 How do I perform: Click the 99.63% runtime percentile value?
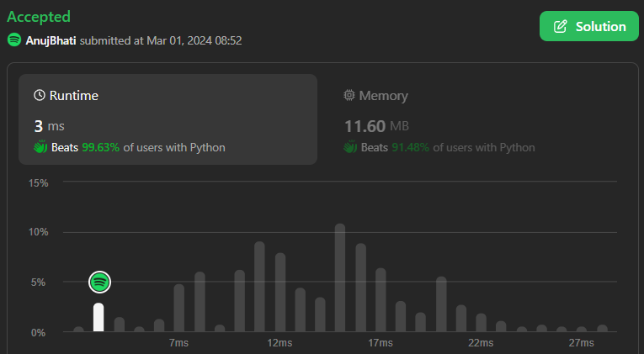pyautogui.click(x=101, y=147)
